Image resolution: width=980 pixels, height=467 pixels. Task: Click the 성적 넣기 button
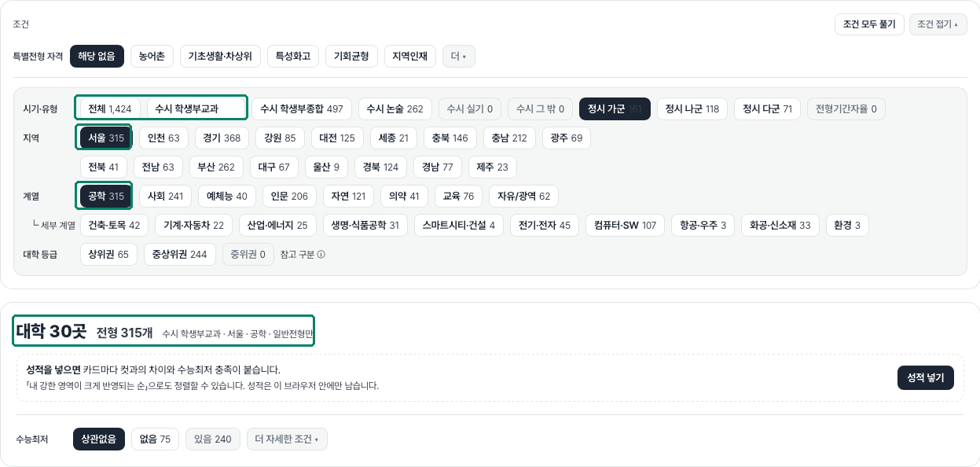click(926, 377)
